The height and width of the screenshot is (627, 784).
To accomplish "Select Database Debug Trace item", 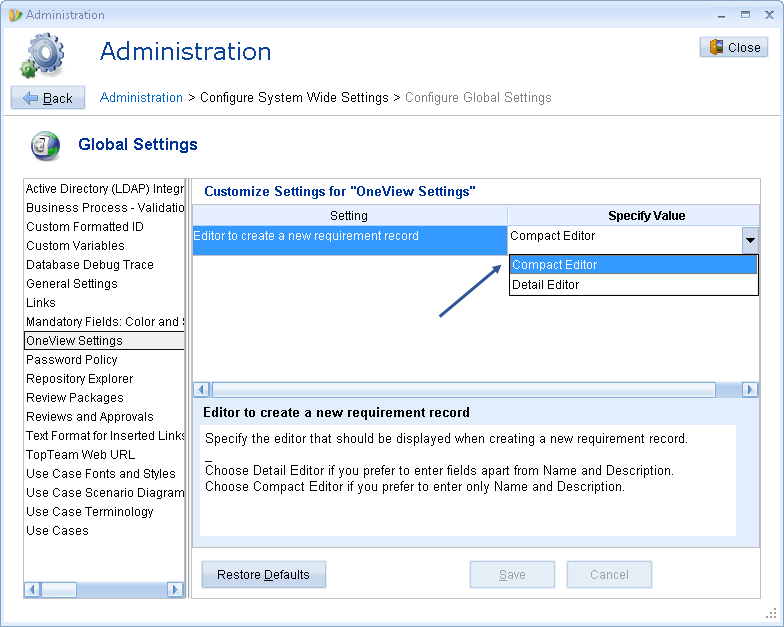I will tap(104, 264).
